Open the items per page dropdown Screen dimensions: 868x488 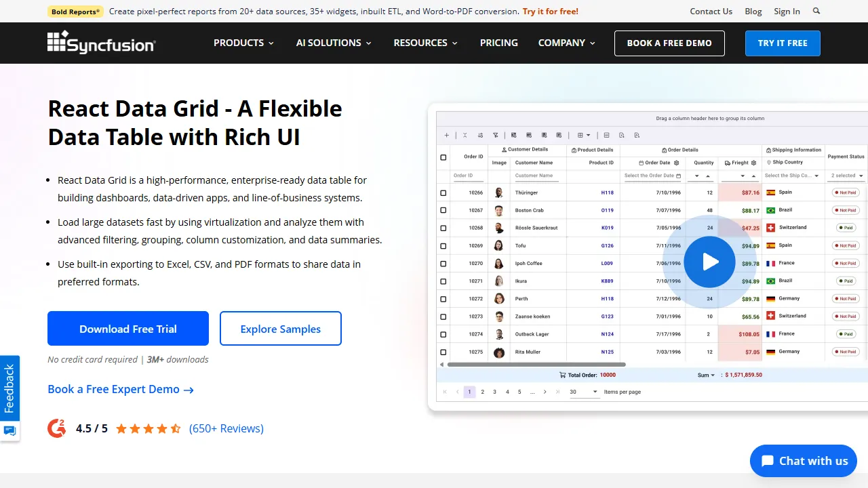click(x=585, y=392)
